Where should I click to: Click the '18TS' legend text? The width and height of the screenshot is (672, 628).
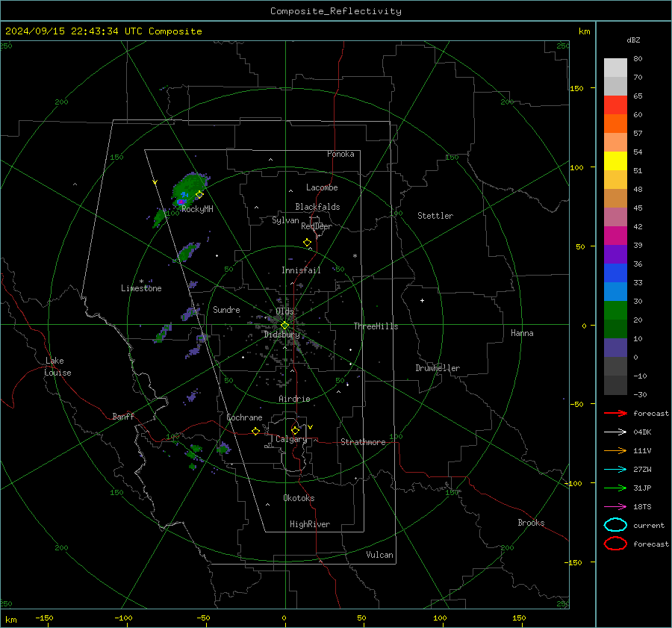point(642,507)
